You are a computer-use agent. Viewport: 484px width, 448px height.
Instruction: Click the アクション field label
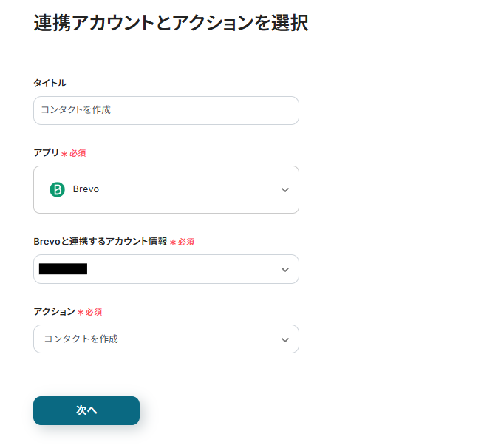pos(54,312)
